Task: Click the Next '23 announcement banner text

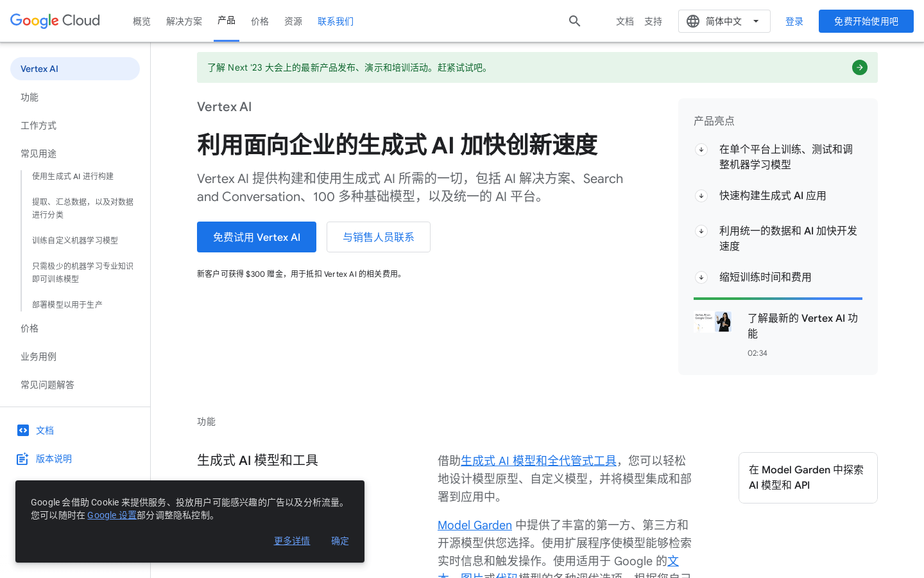Action: pos(349,67)
